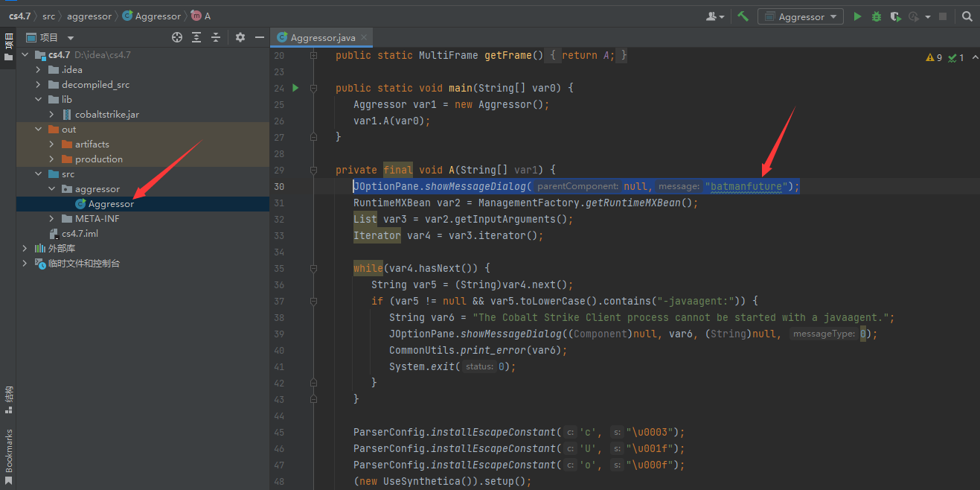Expand cobaltstrike.jar in the tree
The height and width of the screenshot is (490, 980).
[52, 114]
